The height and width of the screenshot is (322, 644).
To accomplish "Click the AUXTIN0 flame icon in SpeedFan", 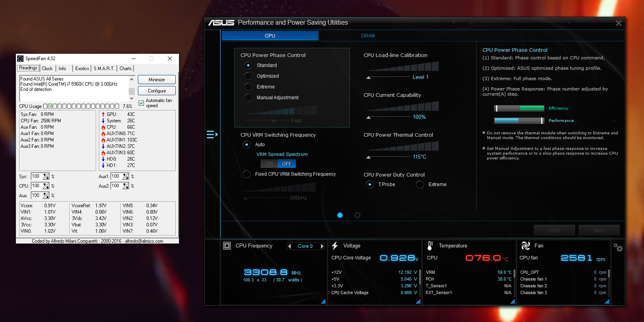I will [103, 134].
